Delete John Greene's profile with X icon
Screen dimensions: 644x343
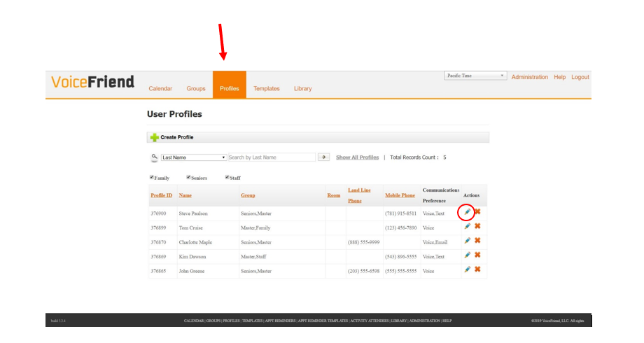tap(477, 269)
